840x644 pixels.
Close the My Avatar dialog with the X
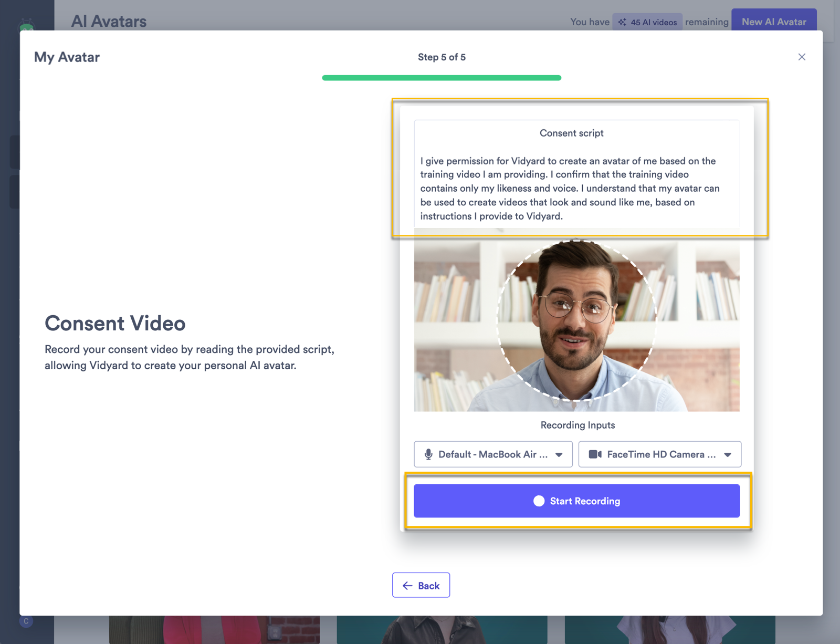(x=802, y=57)
